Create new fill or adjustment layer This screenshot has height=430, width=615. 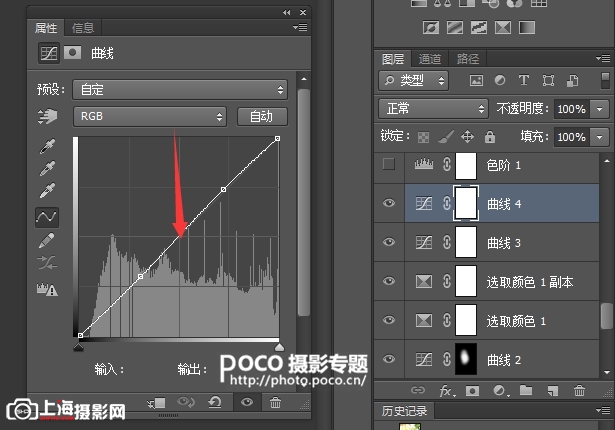500,391
